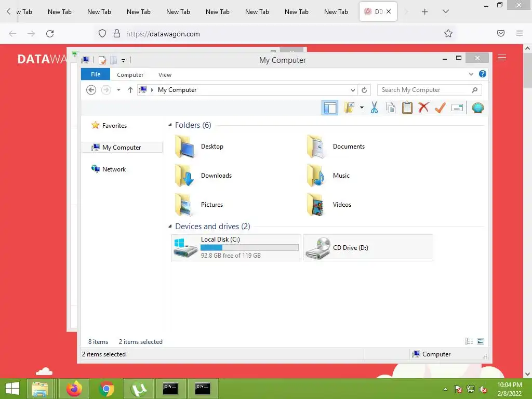The height and width of the screenshot is (399, 532).
Task: Switch to the View ribbon tab
Action: pyautogui.click(x=165, y=75)
